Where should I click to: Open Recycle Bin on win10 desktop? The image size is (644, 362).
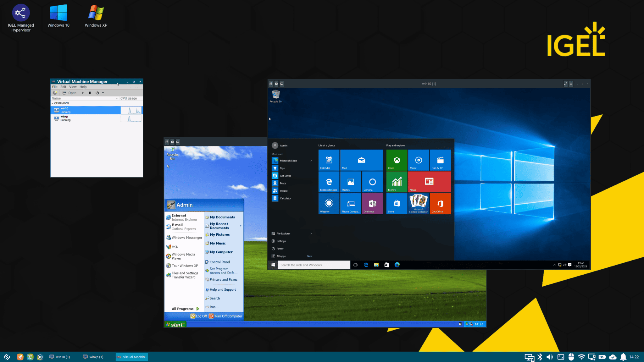pyautogui.click(x=276, y=96)
